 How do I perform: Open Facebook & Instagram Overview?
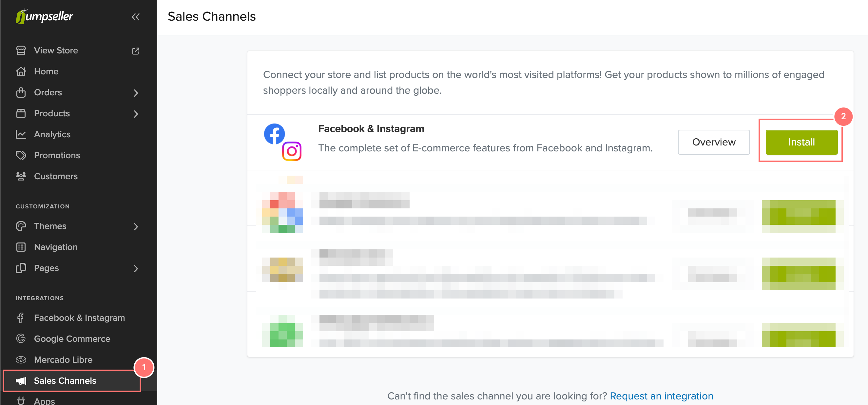(713, 142)
